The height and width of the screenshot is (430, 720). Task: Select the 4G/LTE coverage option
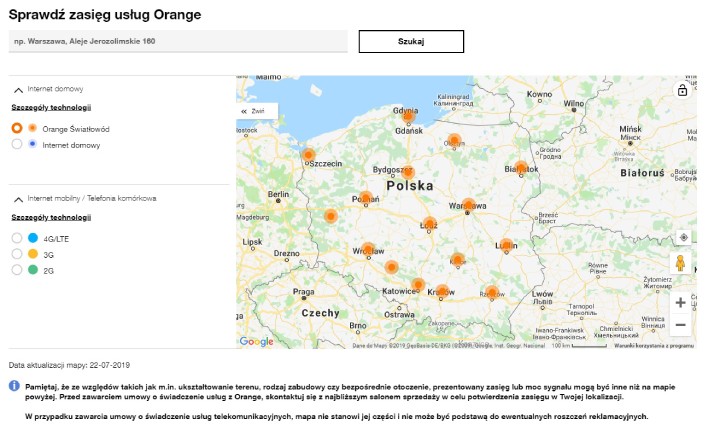point(17,238)
